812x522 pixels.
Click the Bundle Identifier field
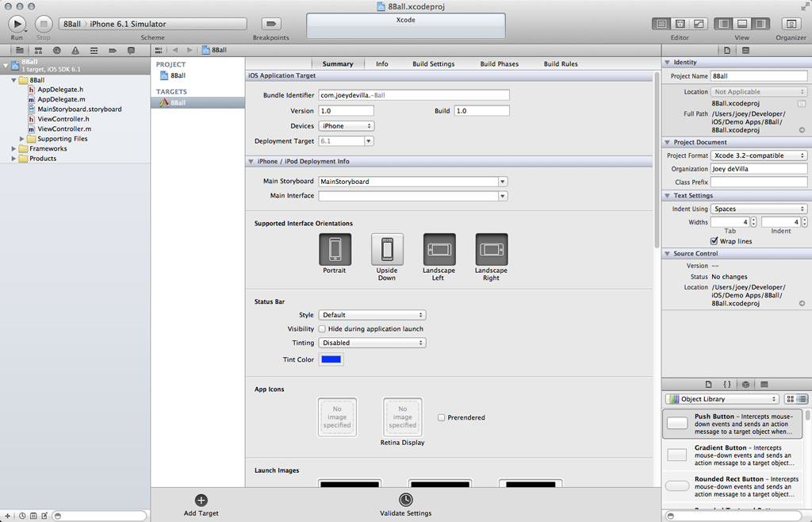click(414, 94)
